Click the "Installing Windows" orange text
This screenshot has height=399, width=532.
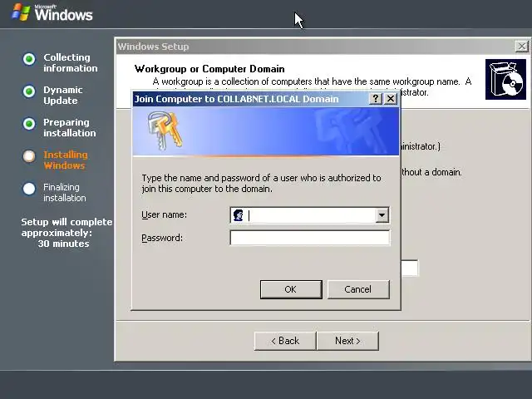coord(66,160)
